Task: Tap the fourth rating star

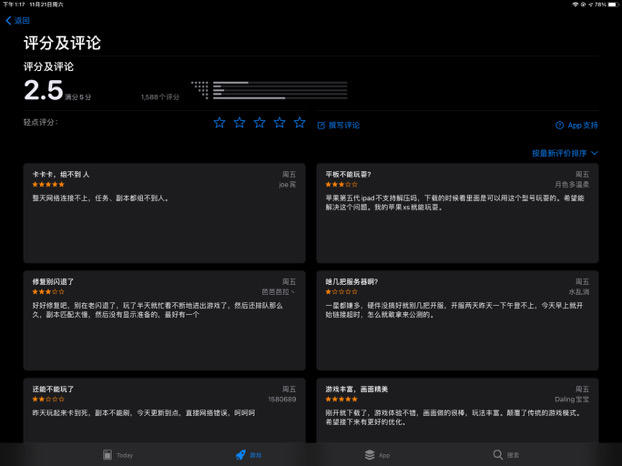Action: coord(279,123)
